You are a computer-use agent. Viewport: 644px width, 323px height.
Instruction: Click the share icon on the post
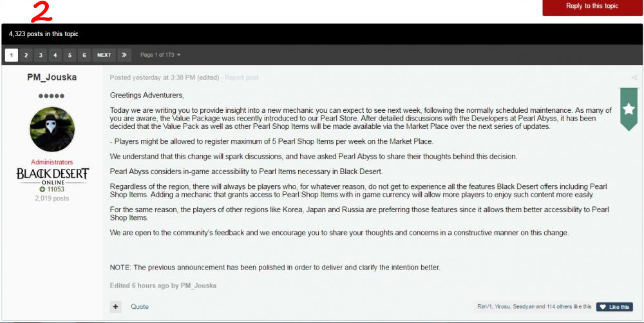point(634,77)
